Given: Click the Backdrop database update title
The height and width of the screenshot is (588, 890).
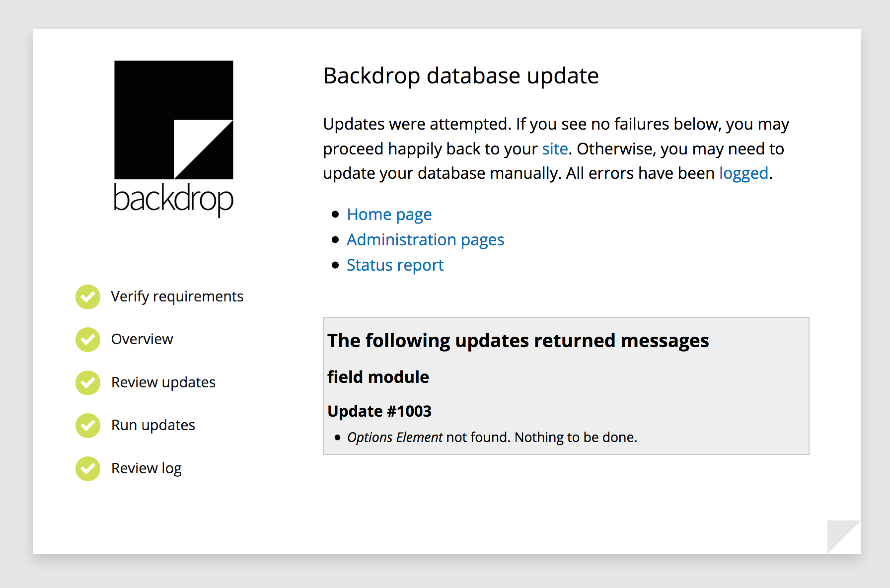Looking at the screenshot, I should click(x=461, y=76).
